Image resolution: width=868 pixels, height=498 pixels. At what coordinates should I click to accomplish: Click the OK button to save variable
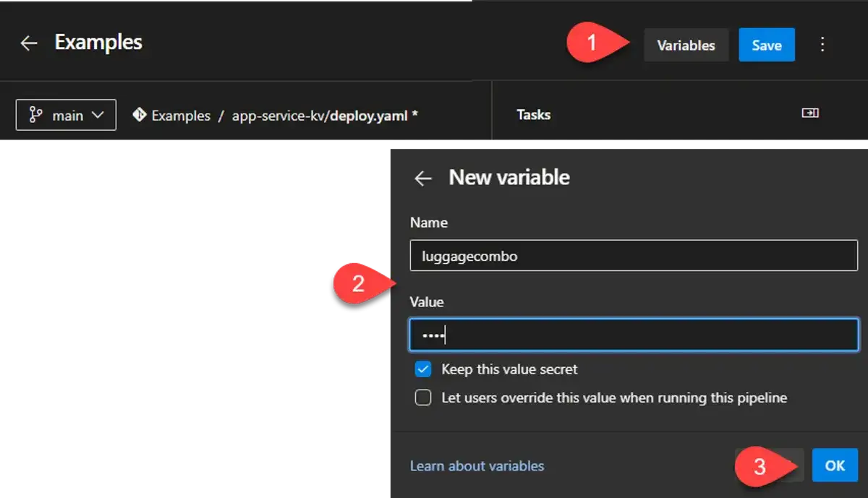tap(835, 465)
